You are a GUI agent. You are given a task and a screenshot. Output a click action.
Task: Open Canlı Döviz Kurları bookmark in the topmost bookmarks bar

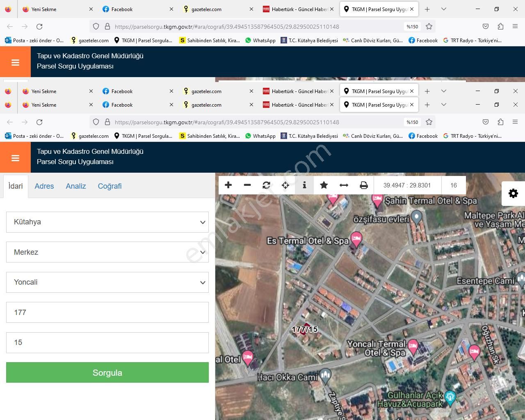click(x=373, y=40)
